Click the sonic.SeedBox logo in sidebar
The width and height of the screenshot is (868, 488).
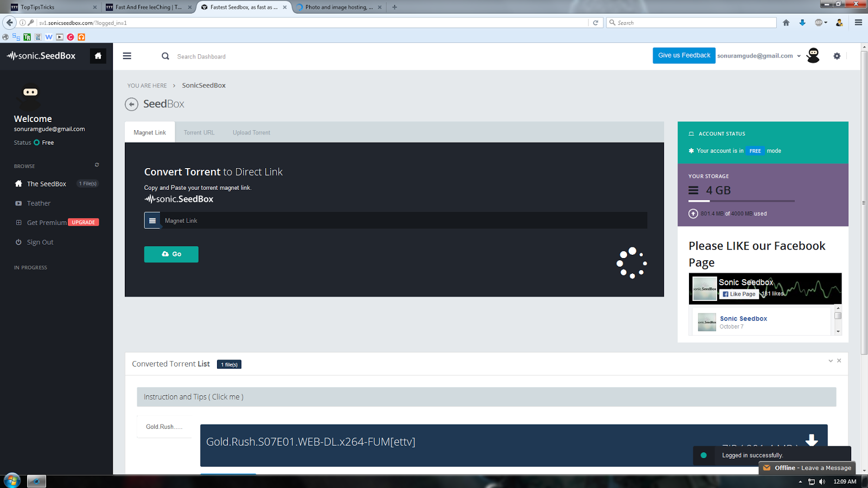click(41, 56)
